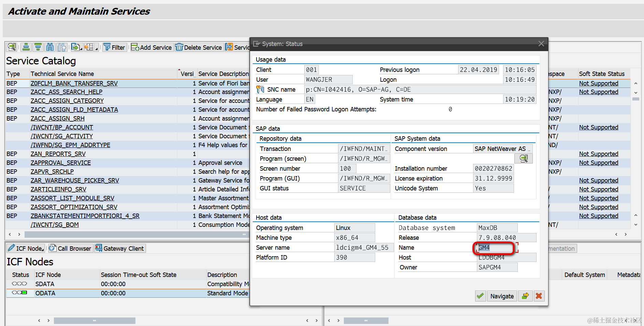Click the User field WANGJER
This screenshot has height=326, width=644.
(x=328, y=80)
